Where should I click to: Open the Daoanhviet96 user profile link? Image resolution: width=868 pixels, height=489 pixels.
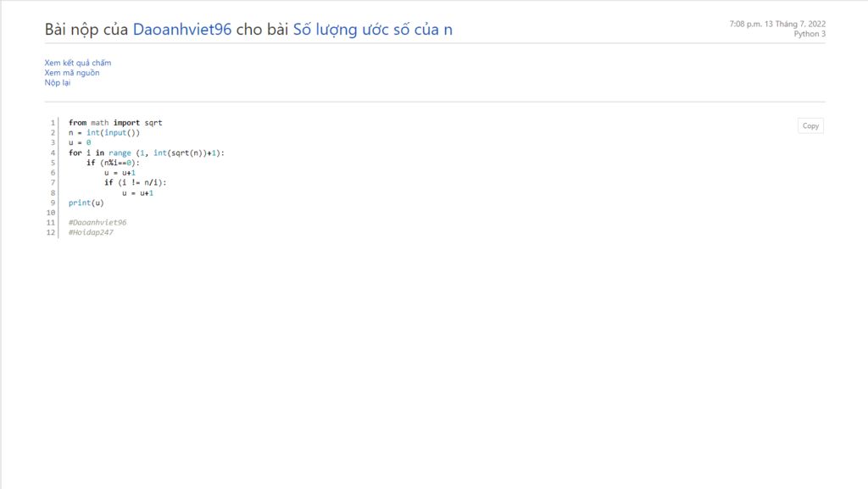pos(182,30)
